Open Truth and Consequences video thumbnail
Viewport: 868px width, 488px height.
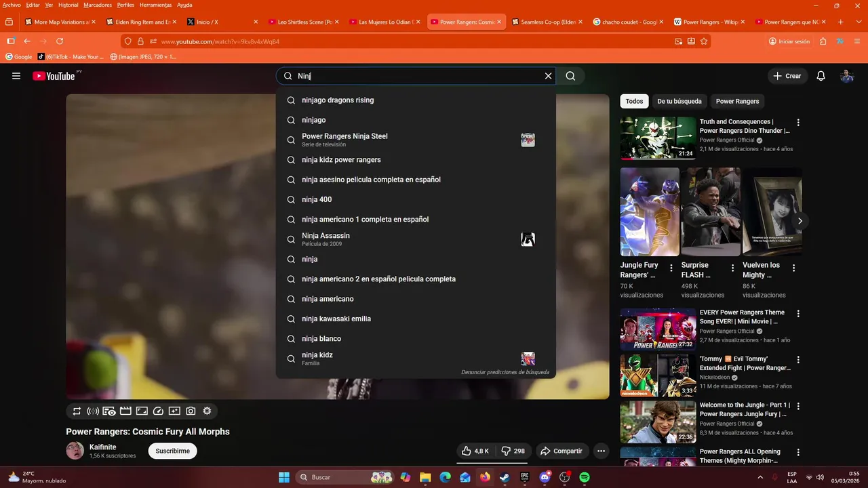pyautogui.click(x=658, y=138)
